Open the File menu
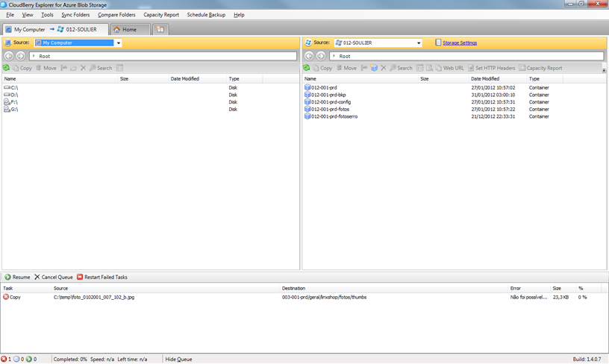The image size is (609, 364). tap(10, 15)
